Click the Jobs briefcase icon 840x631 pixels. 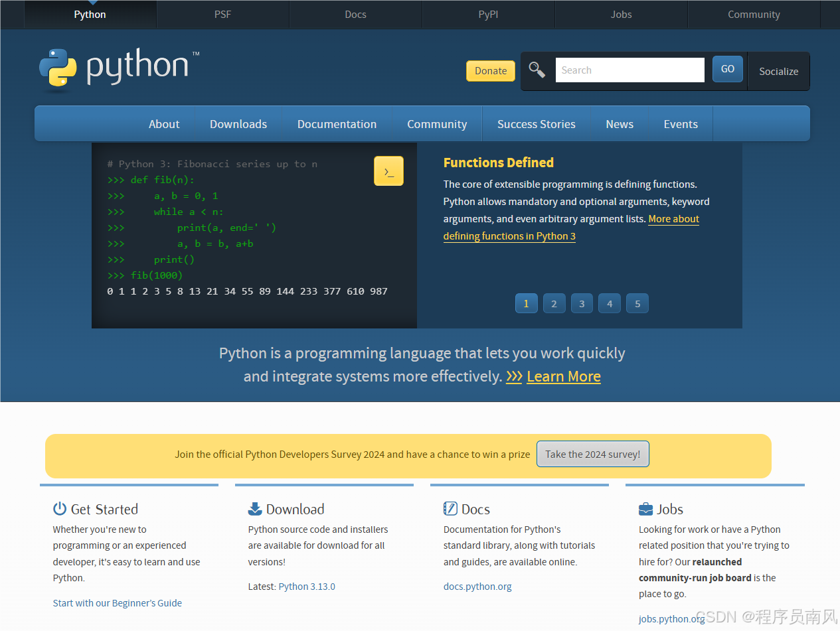(645, 509)
